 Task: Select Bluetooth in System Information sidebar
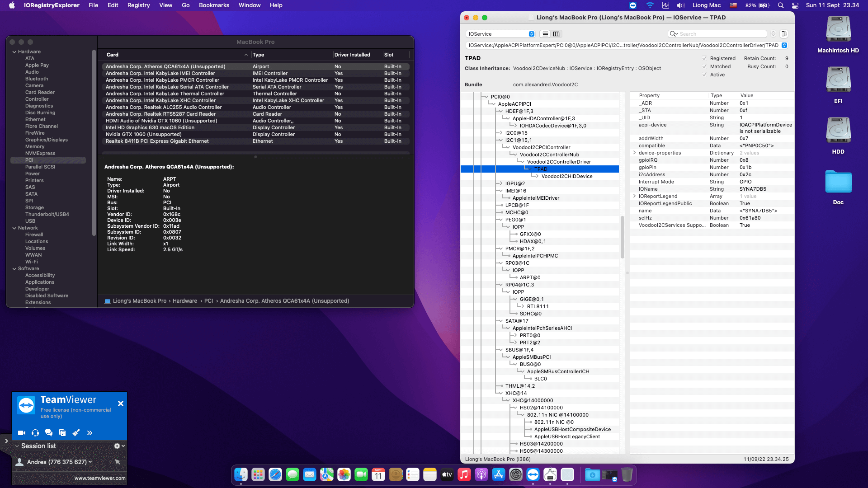37,79
